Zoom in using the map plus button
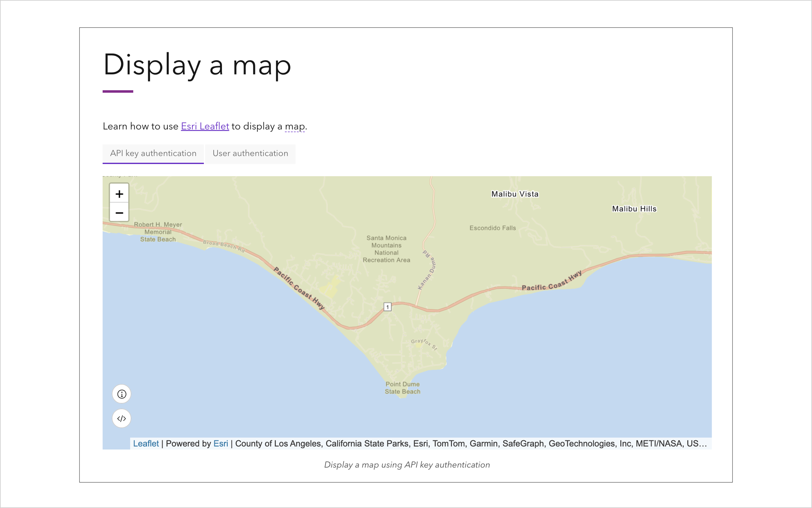 pyautogui.click(x=119, y=194)
